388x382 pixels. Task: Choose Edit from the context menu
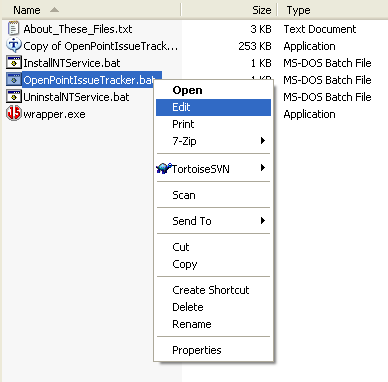(x=213, y=107)
